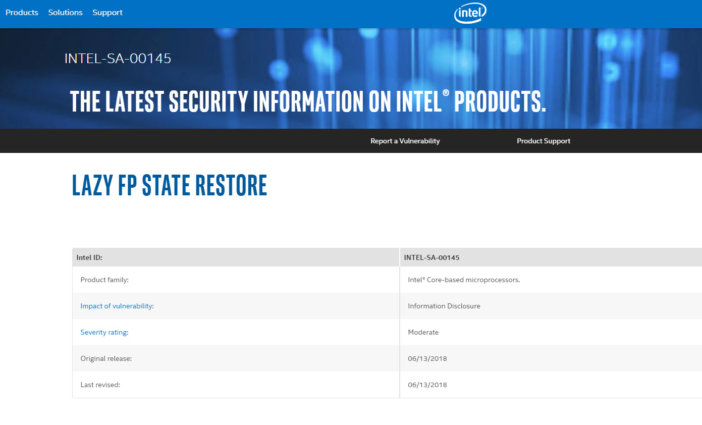Select the Original release date 06/13/2018

427,359
